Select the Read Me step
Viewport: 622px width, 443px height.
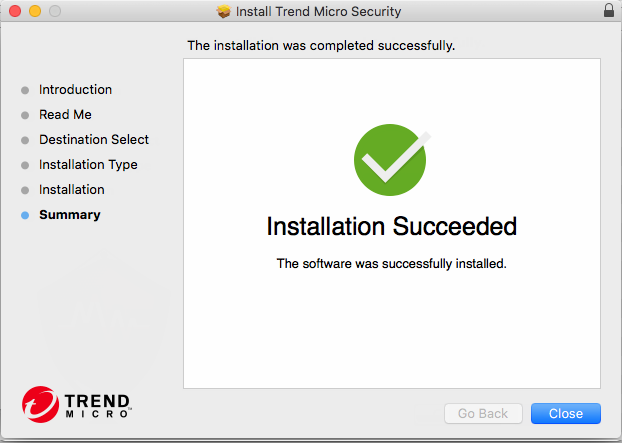tap(65, 115)
